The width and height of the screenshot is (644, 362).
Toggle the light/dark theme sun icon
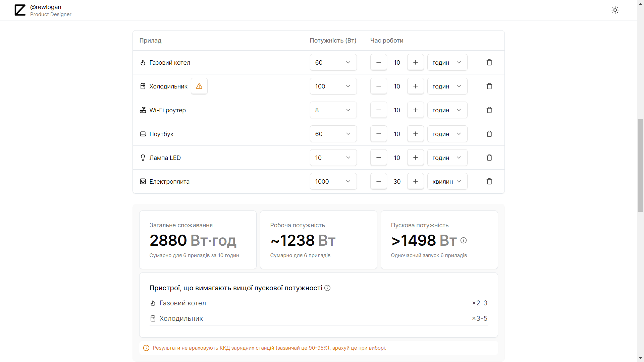(x=615, y=10)
